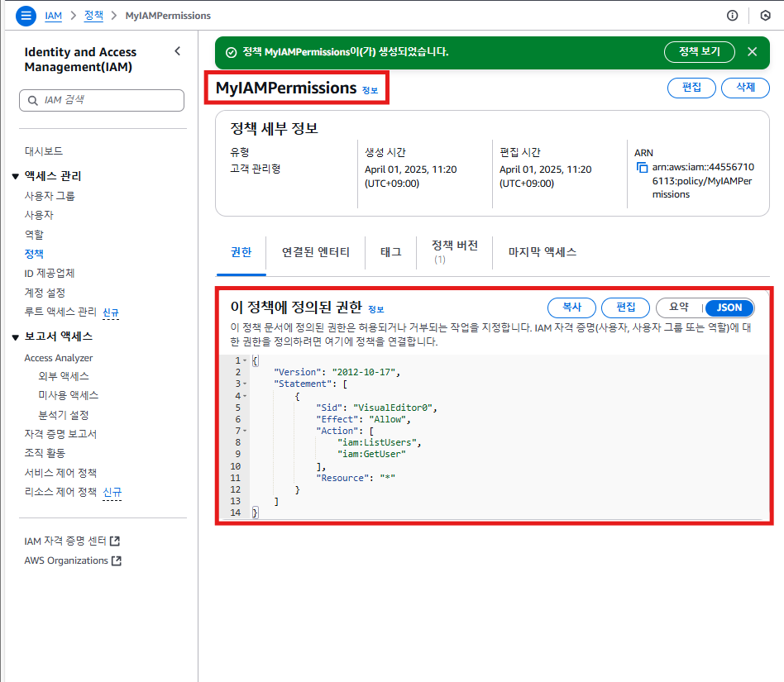Select 정책 in the sidebar navigation
Viewport: 784px width, 682px height.
point(34,254)
